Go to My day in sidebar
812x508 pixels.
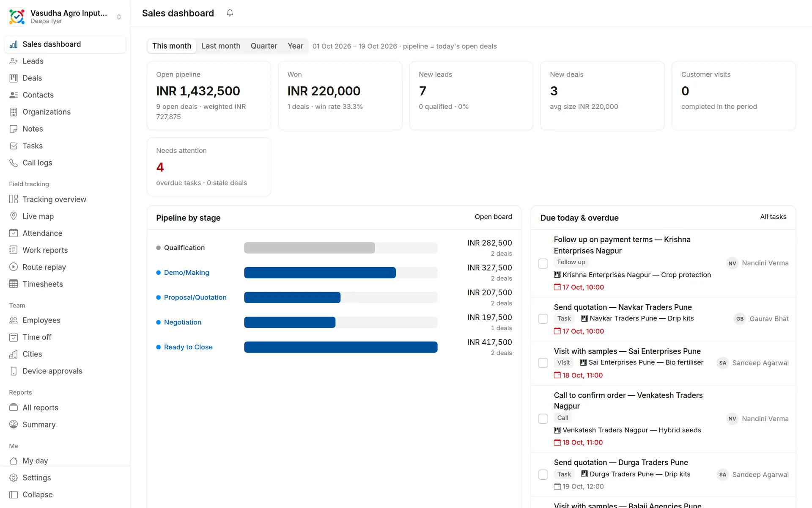(x=65, y=461)
